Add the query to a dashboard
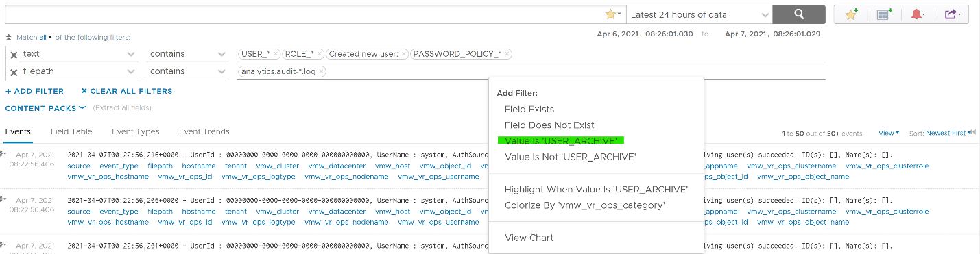This screenshot has width=980, height=254. [x=884, y=14]
